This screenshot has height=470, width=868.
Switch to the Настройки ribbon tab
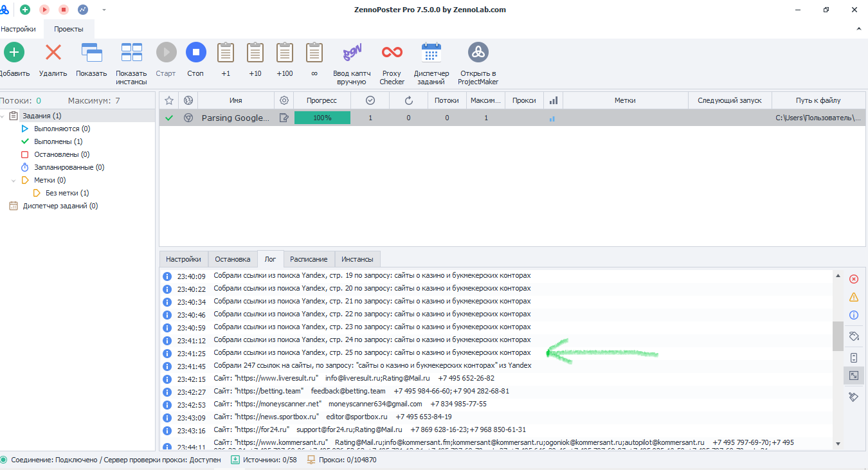tap(18, 29)
